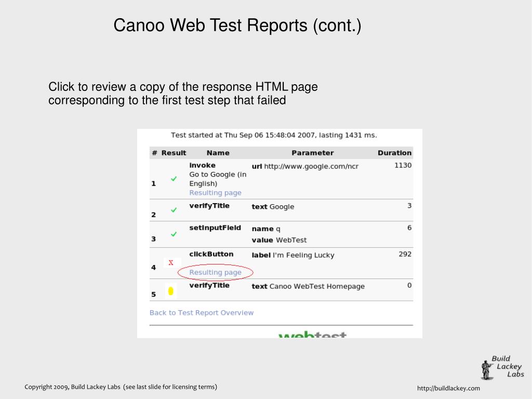Click the Duration column header
The width and height of the screenshot is (532, 399).
coord(395,153)
